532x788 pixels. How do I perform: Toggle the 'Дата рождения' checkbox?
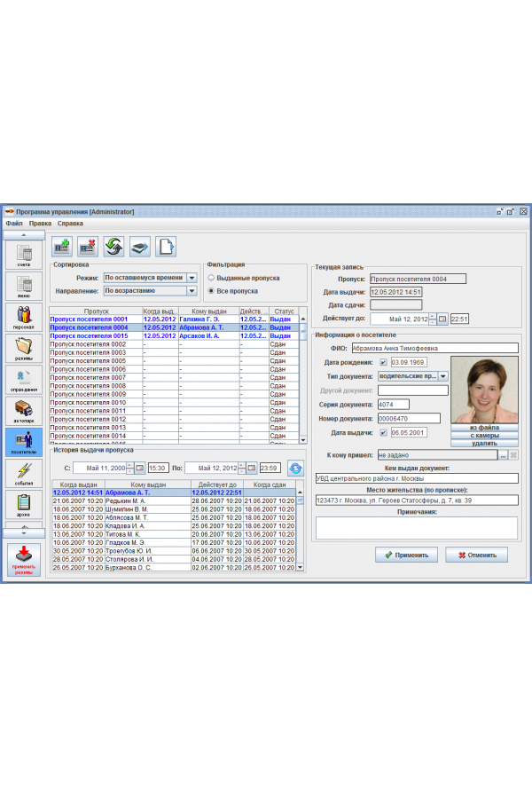(383, 362)
